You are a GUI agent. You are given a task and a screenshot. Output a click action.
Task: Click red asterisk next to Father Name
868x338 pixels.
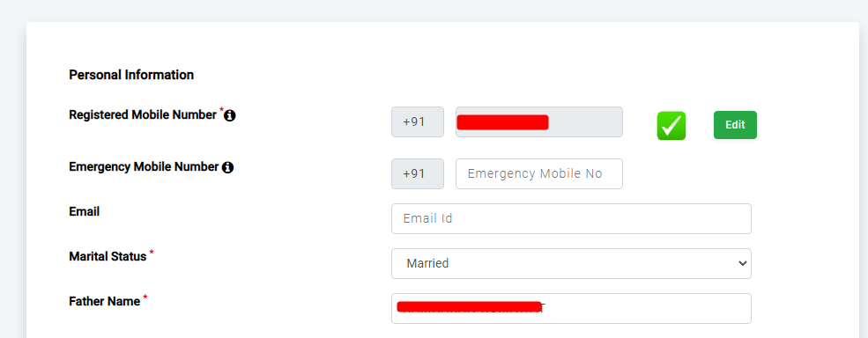point(145,298)
